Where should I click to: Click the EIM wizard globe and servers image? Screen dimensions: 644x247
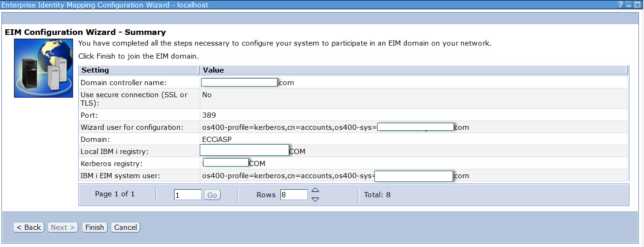tap(43, 68)
